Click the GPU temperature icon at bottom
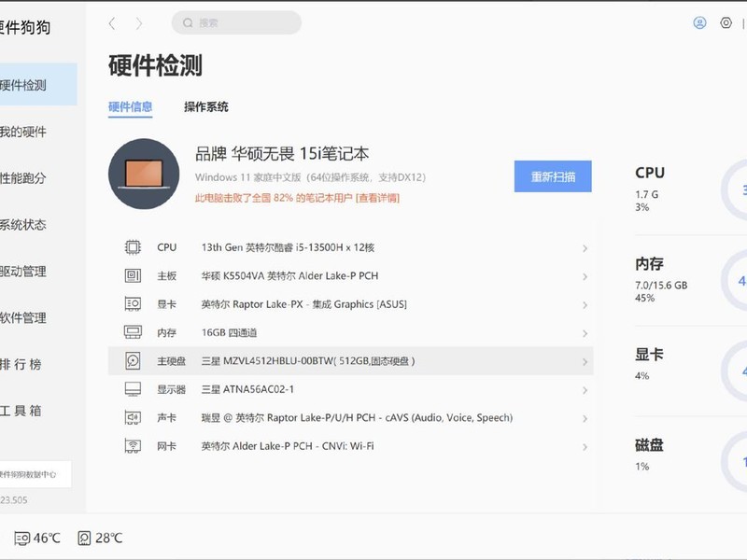Viewport: 747px width, 560px height. pyautogui.click(x=21, y=539)
